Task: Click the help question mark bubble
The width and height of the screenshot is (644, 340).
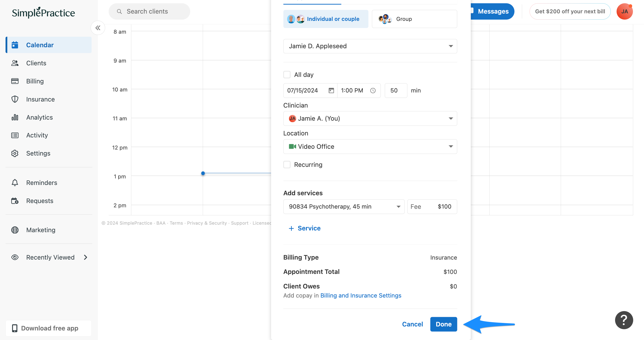Action: 624,320
